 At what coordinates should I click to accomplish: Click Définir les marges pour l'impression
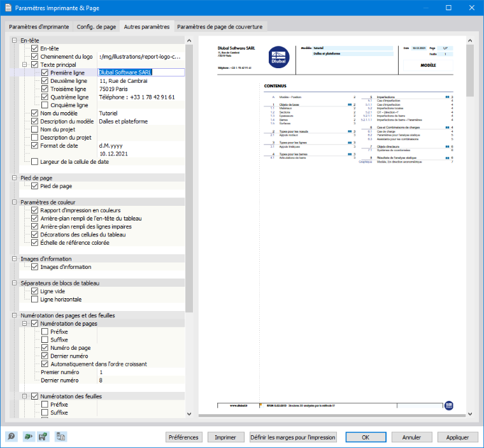293,437
